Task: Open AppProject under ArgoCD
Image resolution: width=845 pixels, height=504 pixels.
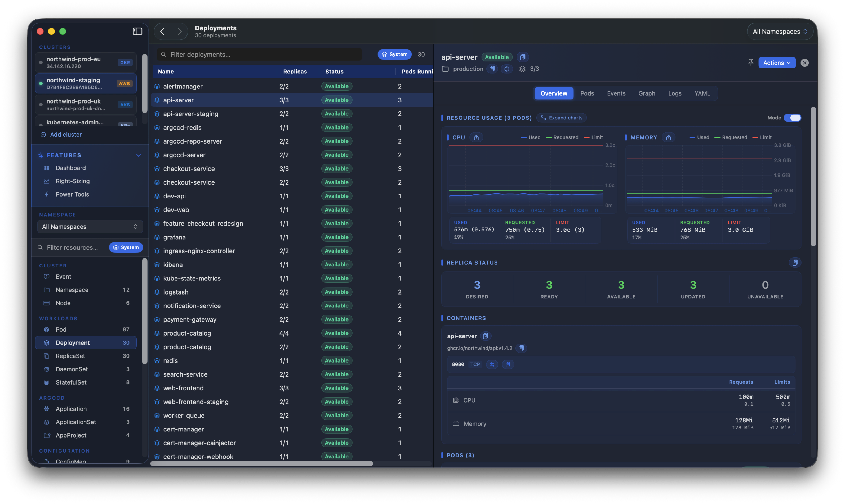Action: pos(86,435)
